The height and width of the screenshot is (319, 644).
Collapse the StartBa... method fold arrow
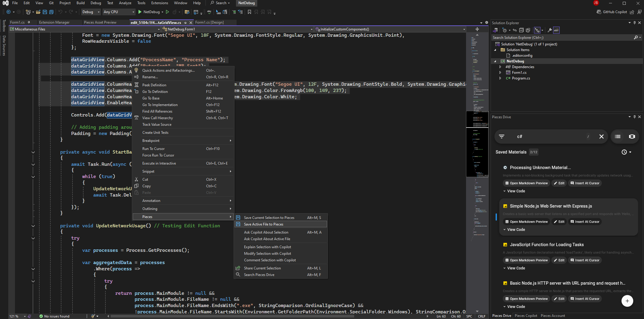(x=33, y=152)
